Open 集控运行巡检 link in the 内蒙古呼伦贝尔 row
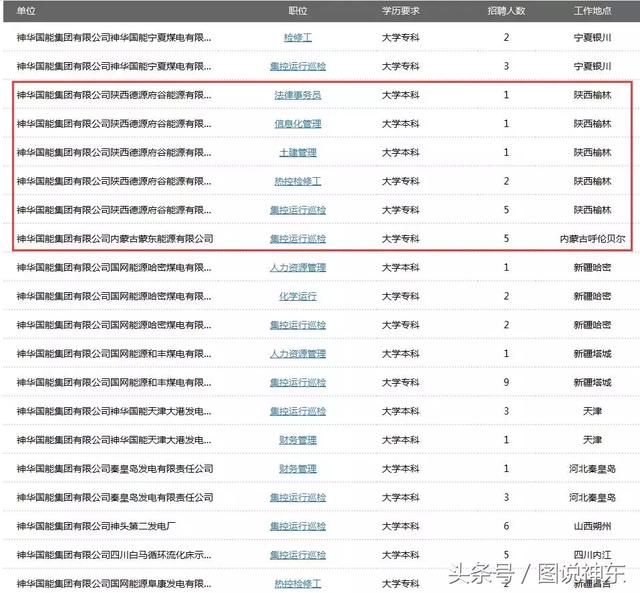This screenshot has width=640, height=593. tap(298, 239)
